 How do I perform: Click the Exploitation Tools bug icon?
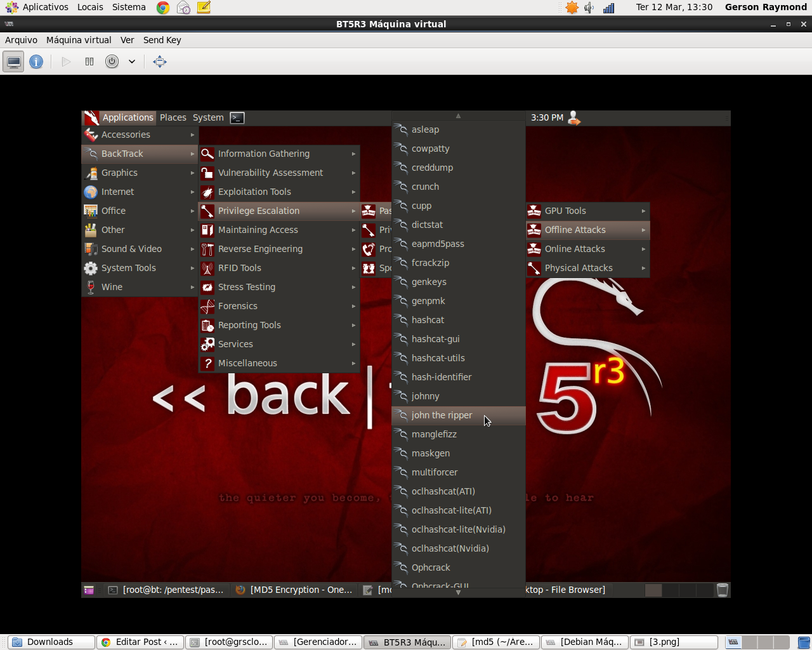207,192
